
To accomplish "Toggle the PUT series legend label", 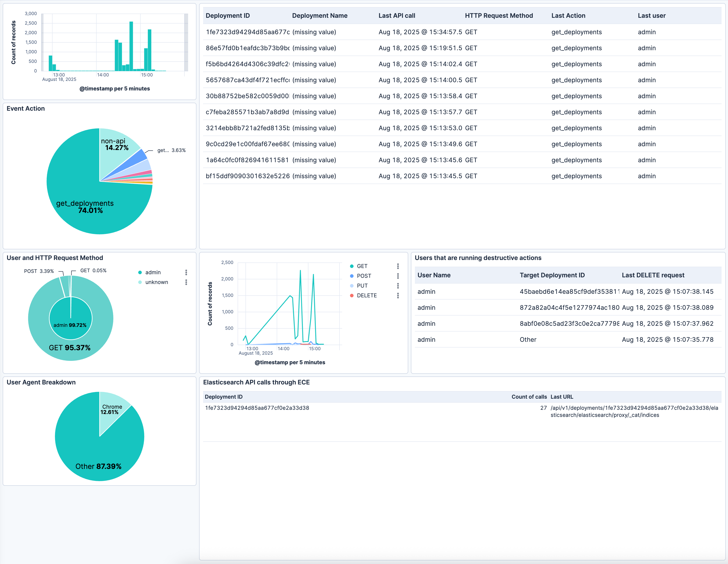I will click(362, 286).
